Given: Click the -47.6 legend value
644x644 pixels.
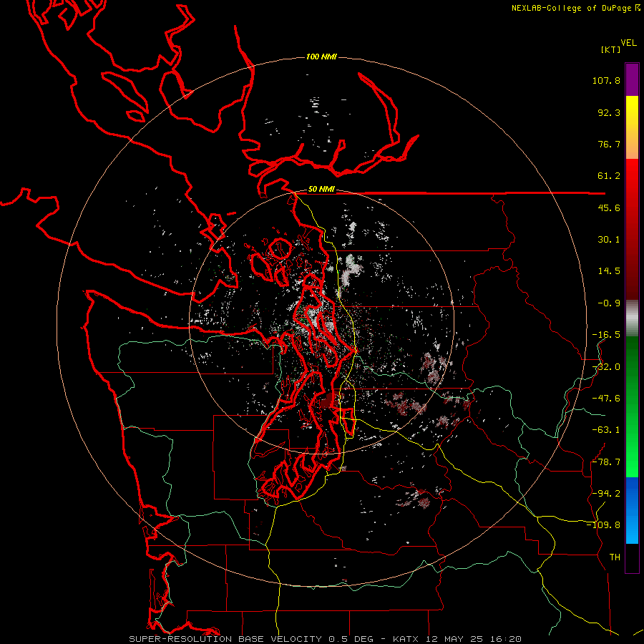Looking at the screenshot, I should tap(606, 399).
